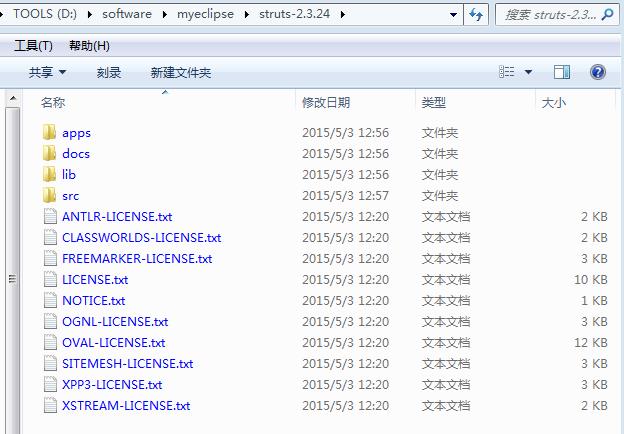Select the lib folder icon

coord(49,175)
